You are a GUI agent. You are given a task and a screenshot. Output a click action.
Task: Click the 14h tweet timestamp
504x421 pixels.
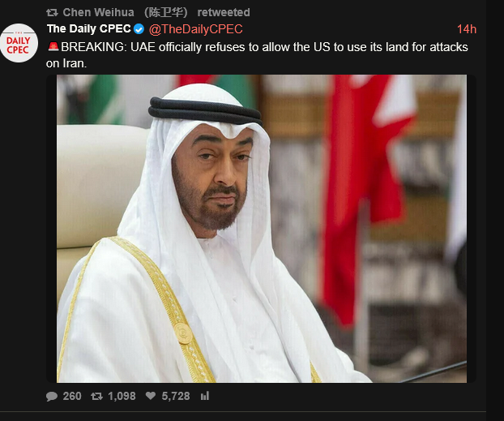point(467,29)
